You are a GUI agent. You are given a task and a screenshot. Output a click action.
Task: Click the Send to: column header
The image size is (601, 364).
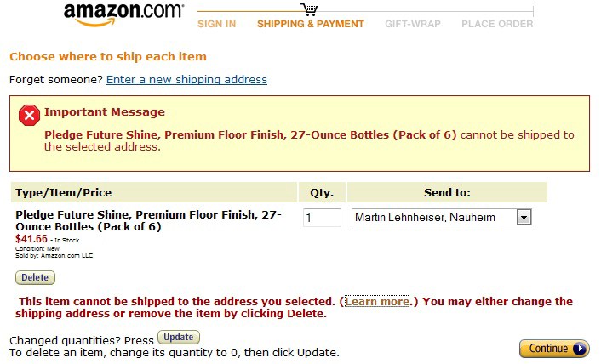(x=447, y=192)
